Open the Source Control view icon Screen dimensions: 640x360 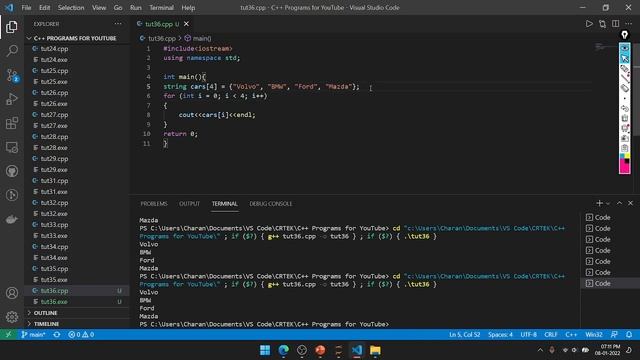pos(12,75)
